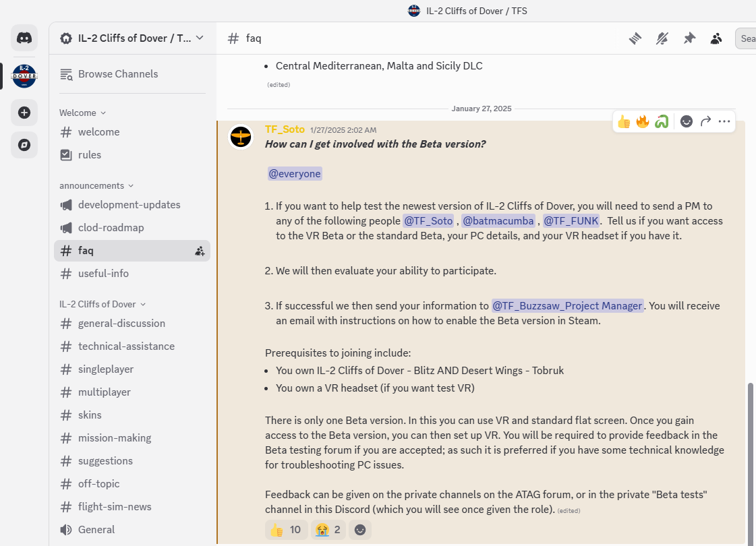Click the @everyone mention
The width and height of the screenshot is (756, 546).
click(x=295, y=173)
